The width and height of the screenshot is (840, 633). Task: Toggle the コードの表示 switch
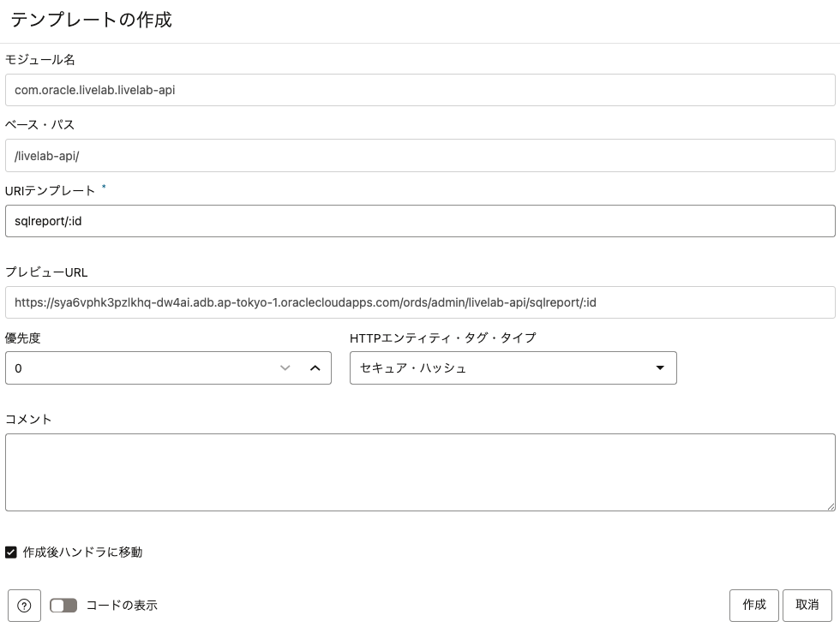(63, 606)
